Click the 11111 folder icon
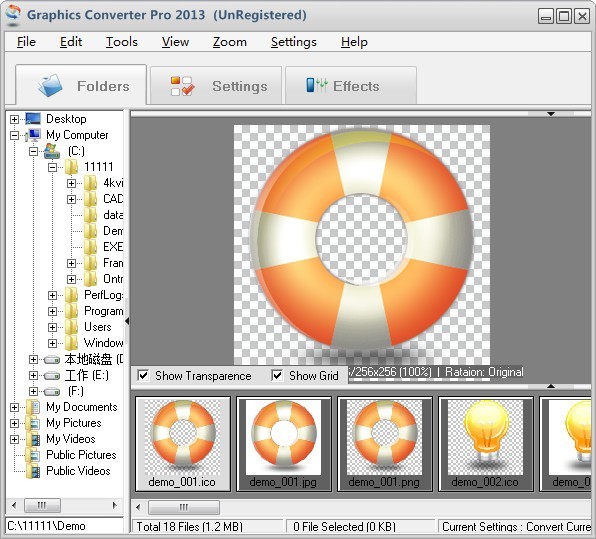596x539 pixels. coord(71,167)
